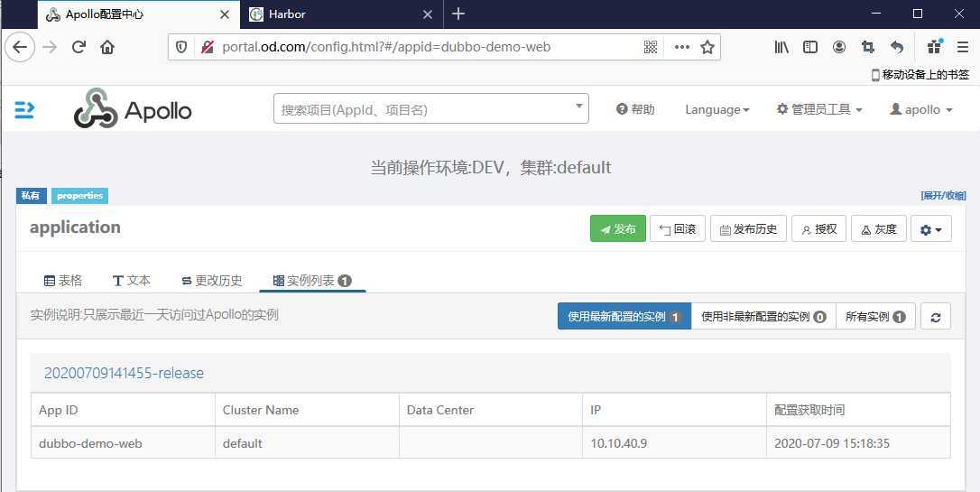Click the 私有 private label
The image size is (980, 492).
(32, 196)
